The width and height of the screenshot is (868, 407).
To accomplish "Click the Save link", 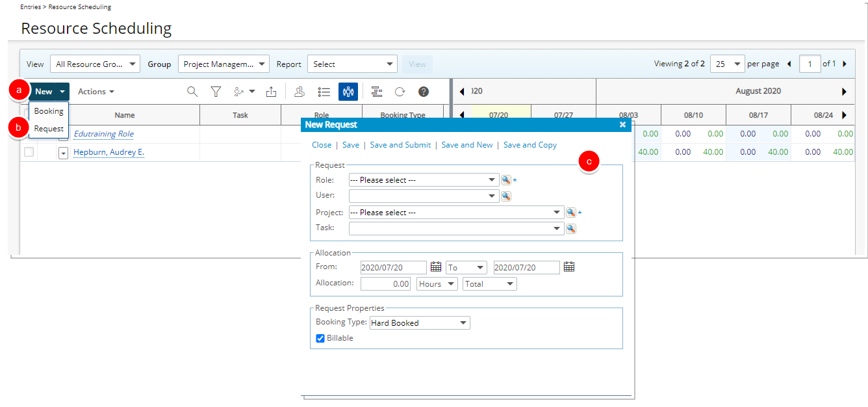I will click(x=351, y=145).
